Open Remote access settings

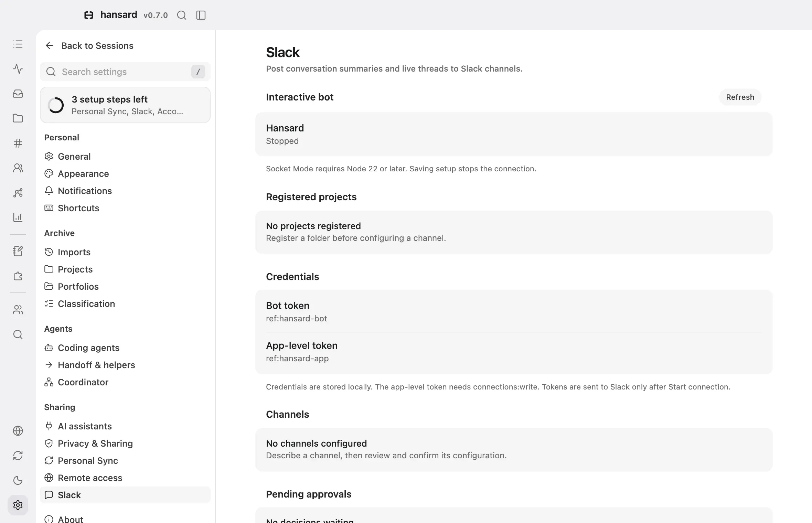(125, 478)
